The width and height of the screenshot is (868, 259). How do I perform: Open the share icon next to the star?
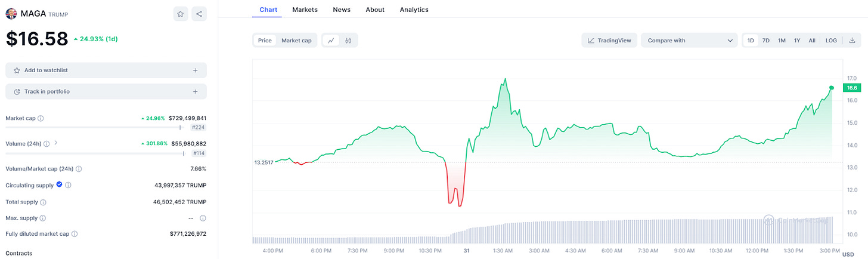(199, 14)
